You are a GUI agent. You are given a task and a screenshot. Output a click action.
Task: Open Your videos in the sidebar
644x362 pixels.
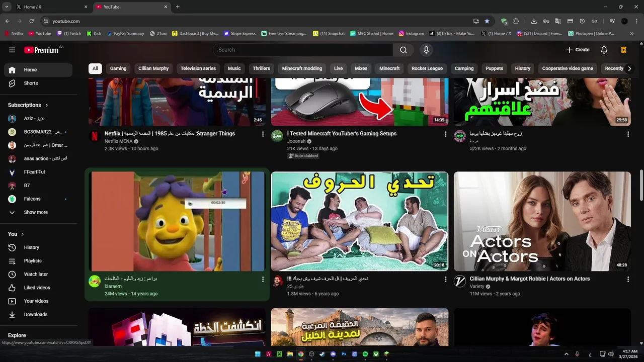38,301
